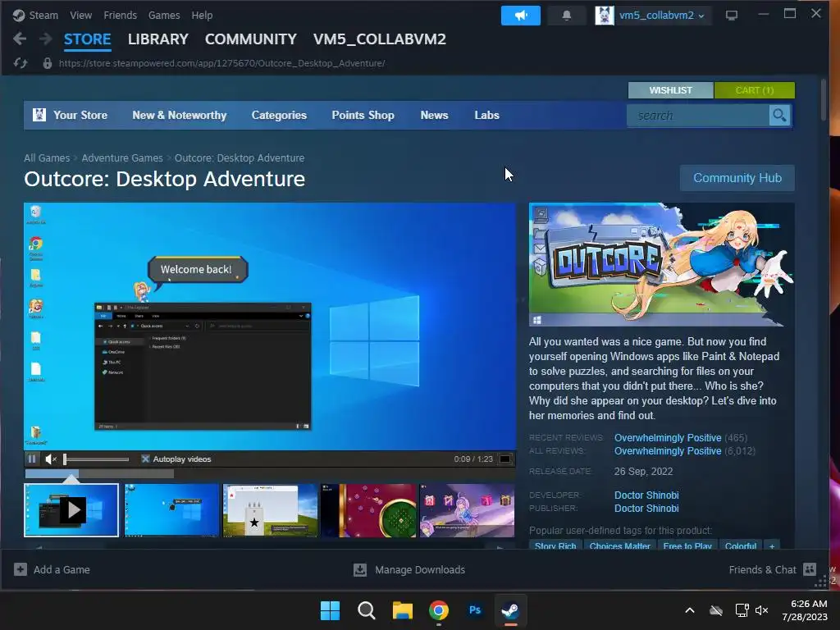Open the Community Hub

737,178
